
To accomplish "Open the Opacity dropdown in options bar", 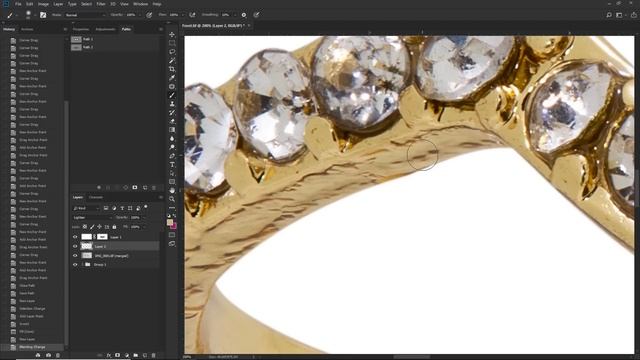I will click(140, 15).
